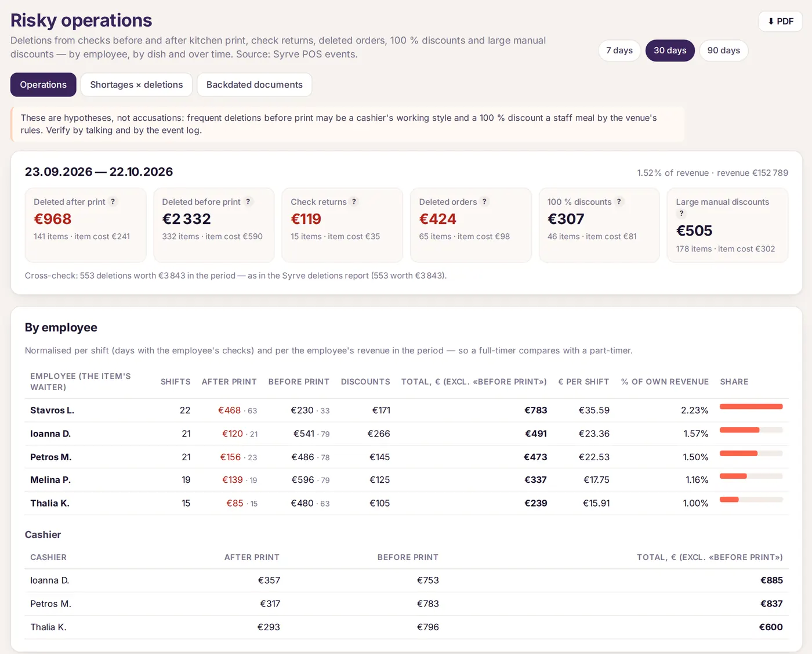Image resolution: width=812 pixels, height=654 pixels.
Task: Click the €307 100 % discounts value
Action: click(x=566, y=219)
